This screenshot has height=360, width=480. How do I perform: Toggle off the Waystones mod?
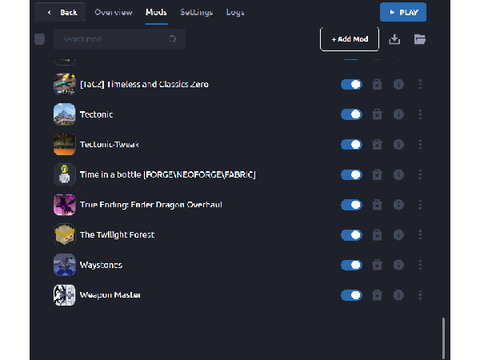click(x=351, y=265)
